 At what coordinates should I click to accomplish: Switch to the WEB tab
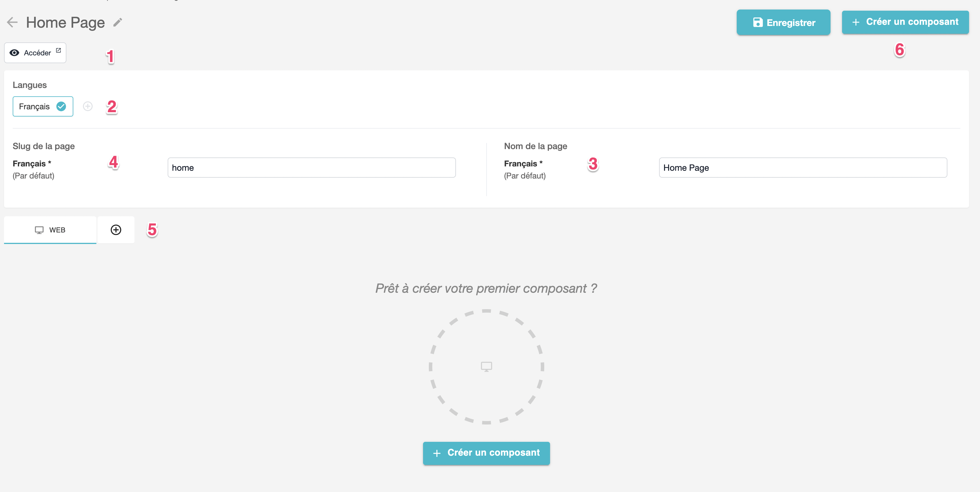[x=50, y=230]
